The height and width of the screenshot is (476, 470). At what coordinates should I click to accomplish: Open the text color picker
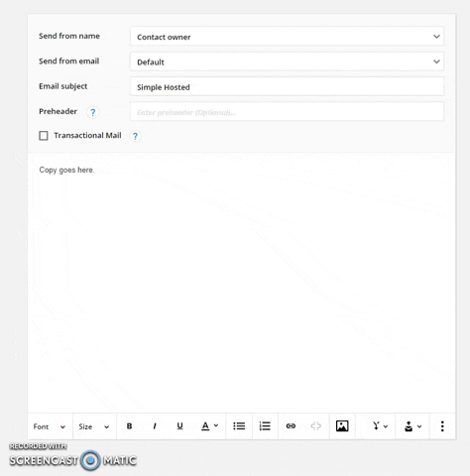coord(209,426)
